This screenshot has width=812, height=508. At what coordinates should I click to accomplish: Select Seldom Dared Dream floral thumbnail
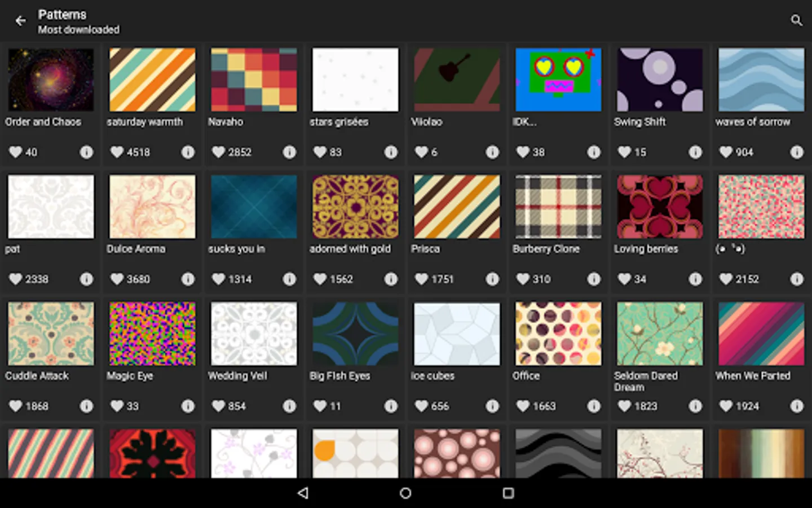tap(660, 334)
